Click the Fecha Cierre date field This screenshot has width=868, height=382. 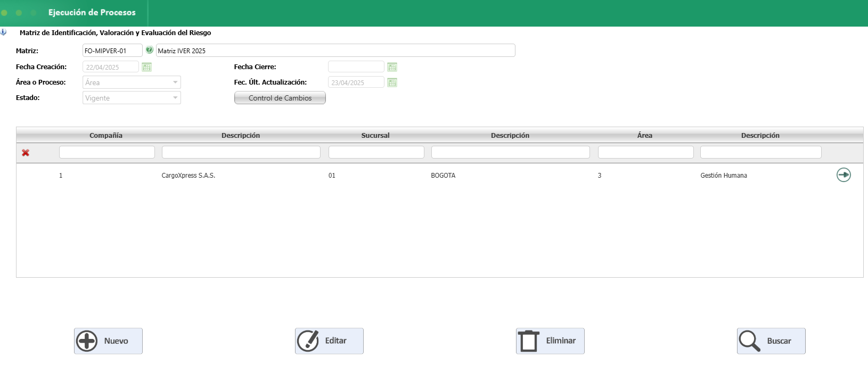pyautogui.click(x=356, y=67)
